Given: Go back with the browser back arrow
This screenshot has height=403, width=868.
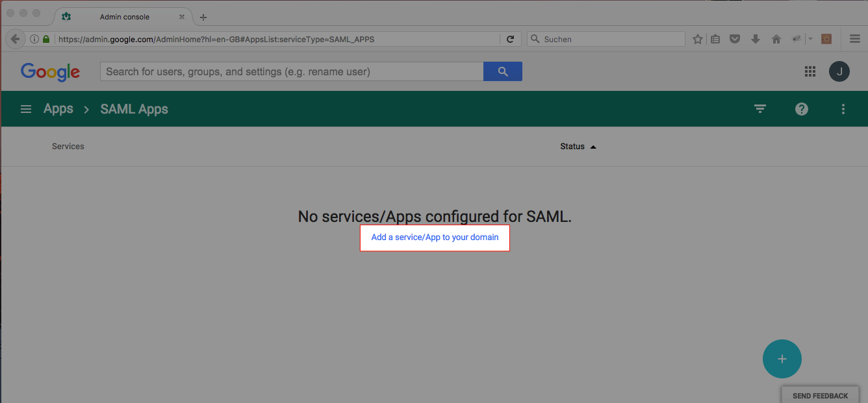Looking at the screenshot, I should click(15, 39).
